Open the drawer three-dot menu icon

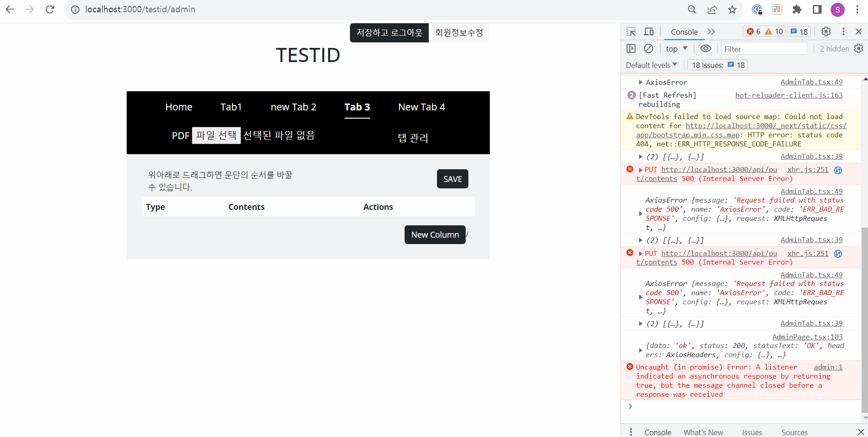(x=631, y=432)
